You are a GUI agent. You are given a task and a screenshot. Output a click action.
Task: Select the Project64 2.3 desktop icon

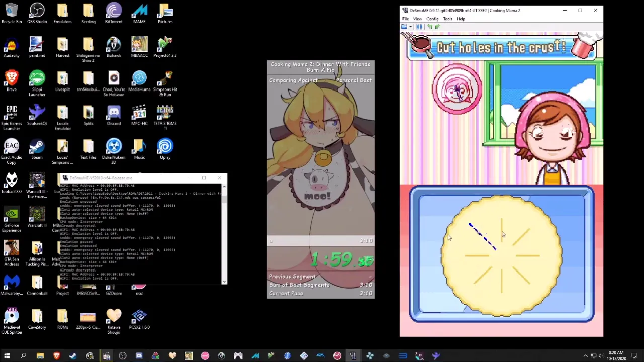165,48
